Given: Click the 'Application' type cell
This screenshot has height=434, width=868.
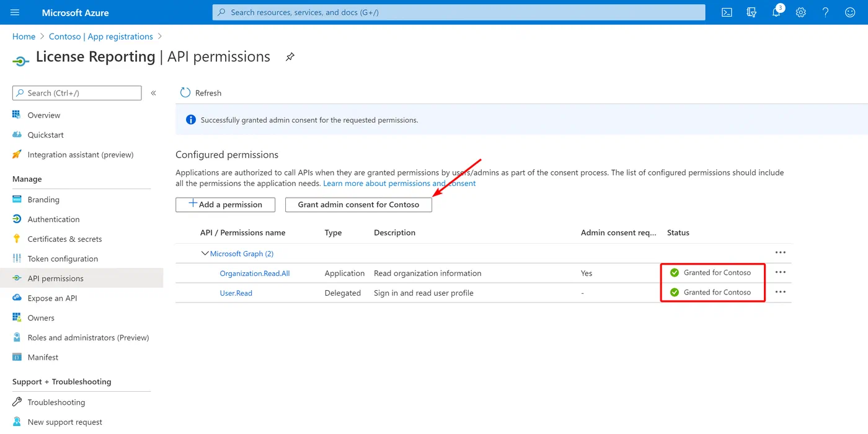Looking at the screenshot, I should pos(345,273).
